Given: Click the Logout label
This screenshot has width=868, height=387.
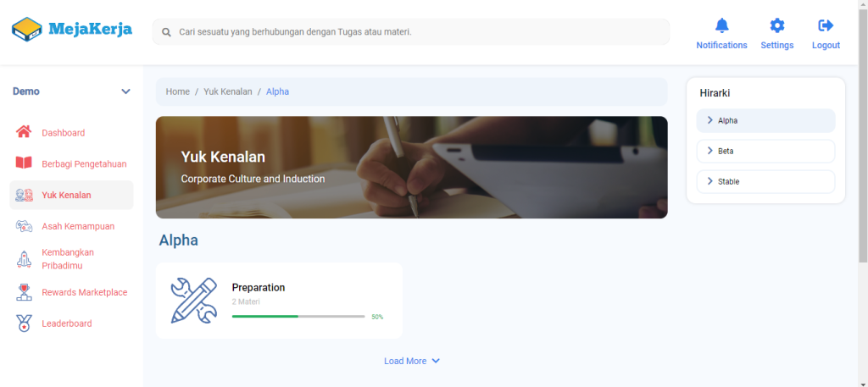Looking at the screenshot, I should click(826, 46).
